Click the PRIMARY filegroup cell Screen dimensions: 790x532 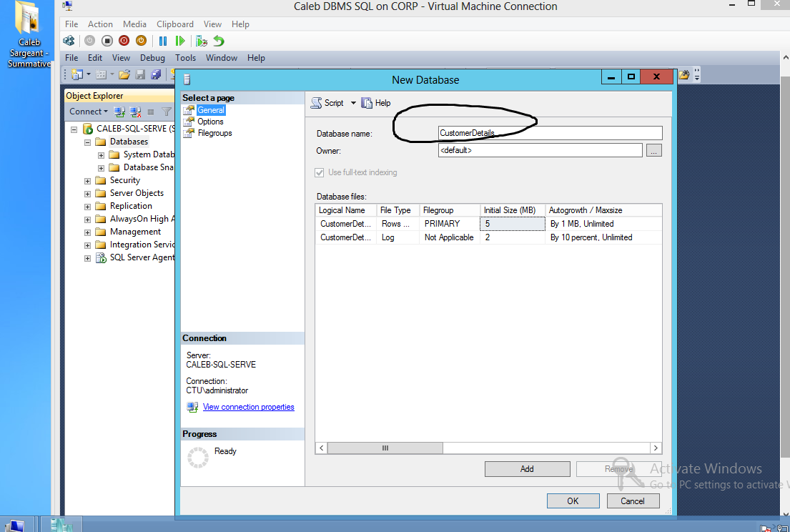(450, 224)
